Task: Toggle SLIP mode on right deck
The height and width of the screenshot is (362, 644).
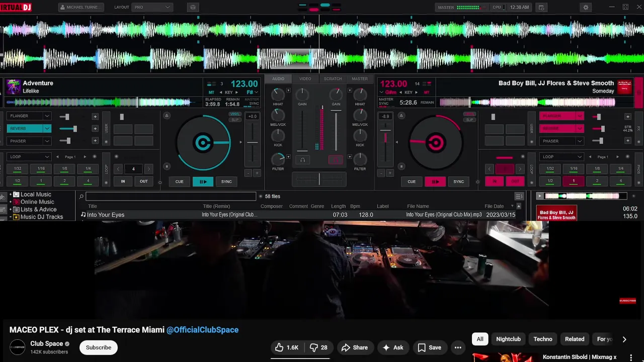Action: [x=470, y=120]
